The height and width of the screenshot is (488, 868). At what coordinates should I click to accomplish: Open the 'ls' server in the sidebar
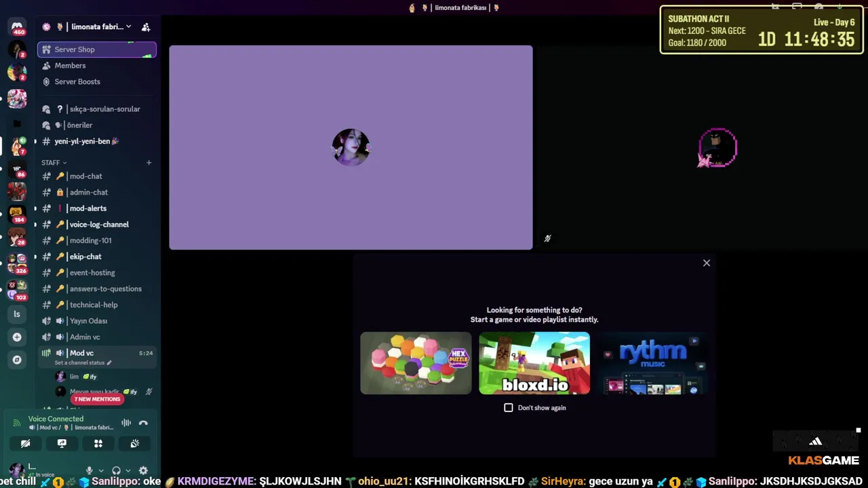[x=17, y=314]
